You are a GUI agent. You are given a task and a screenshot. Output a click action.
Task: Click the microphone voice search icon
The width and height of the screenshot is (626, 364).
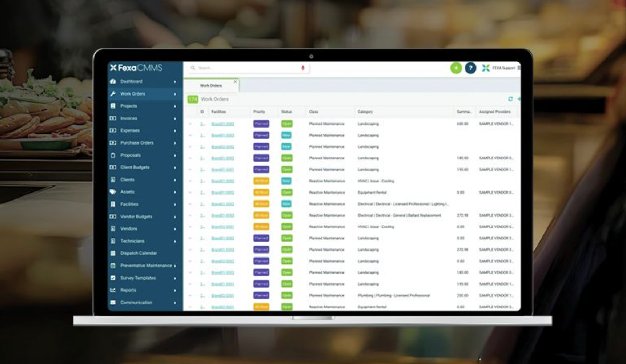point(302,68)
